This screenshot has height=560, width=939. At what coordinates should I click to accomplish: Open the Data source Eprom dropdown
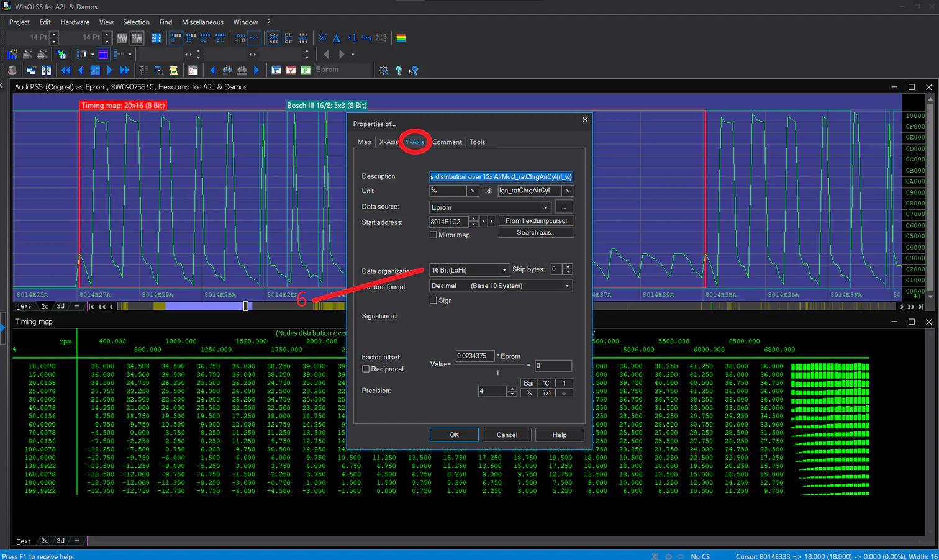tap(490, 207)
